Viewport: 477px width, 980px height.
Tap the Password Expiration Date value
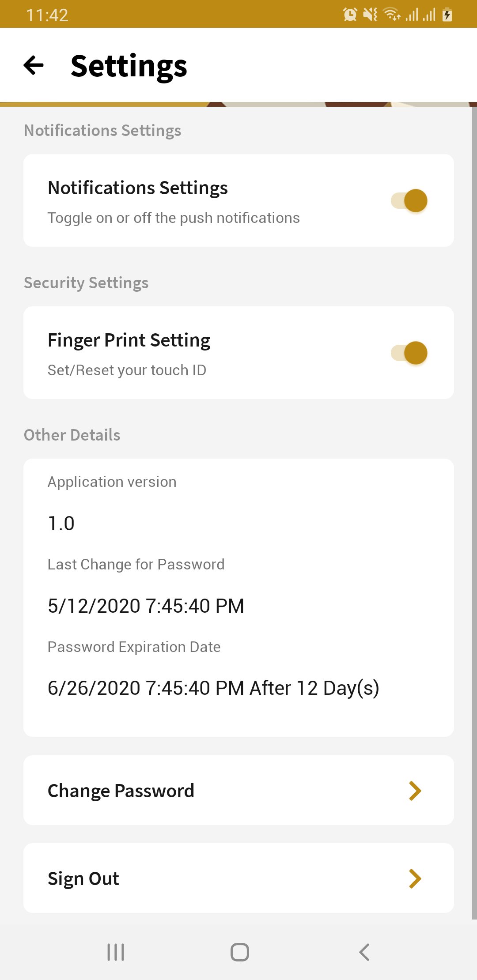(x=213, y=688)
